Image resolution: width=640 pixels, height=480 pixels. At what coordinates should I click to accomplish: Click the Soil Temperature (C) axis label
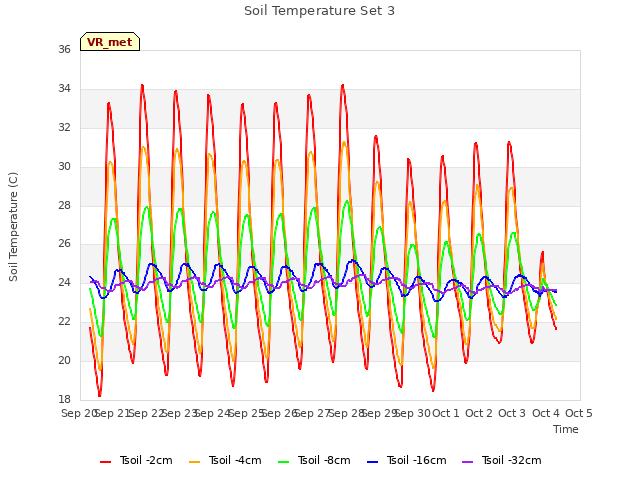pyautogui.click(x=13, y=227)
